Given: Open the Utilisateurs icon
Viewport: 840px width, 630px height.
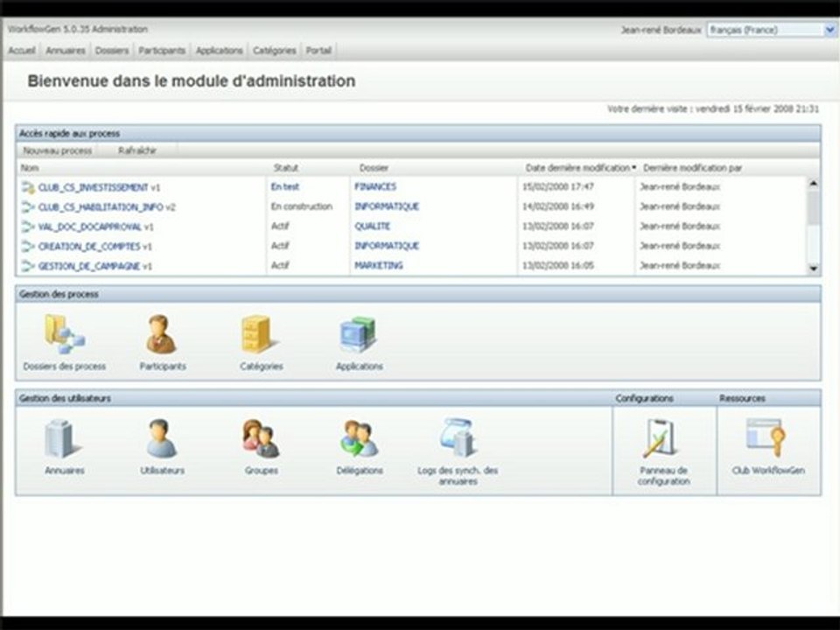Looking at the screenshot, I should (x=161, y=438).
